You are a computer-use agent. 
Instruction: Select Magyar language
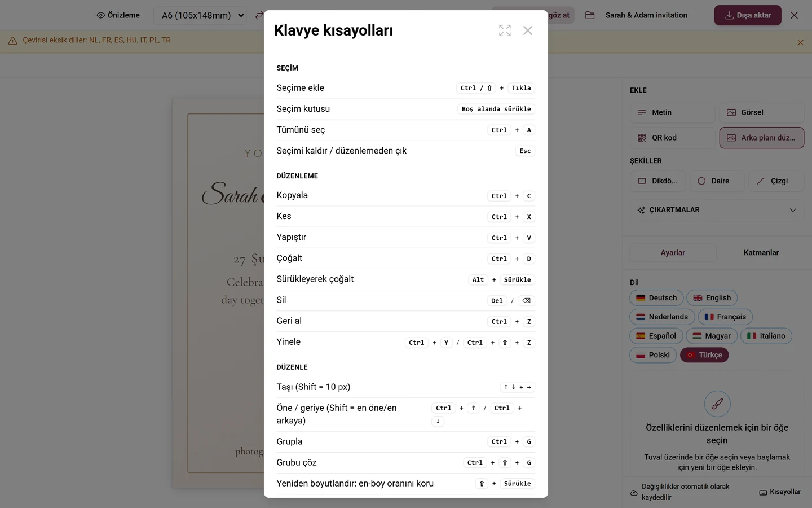(x=712, y=336)
